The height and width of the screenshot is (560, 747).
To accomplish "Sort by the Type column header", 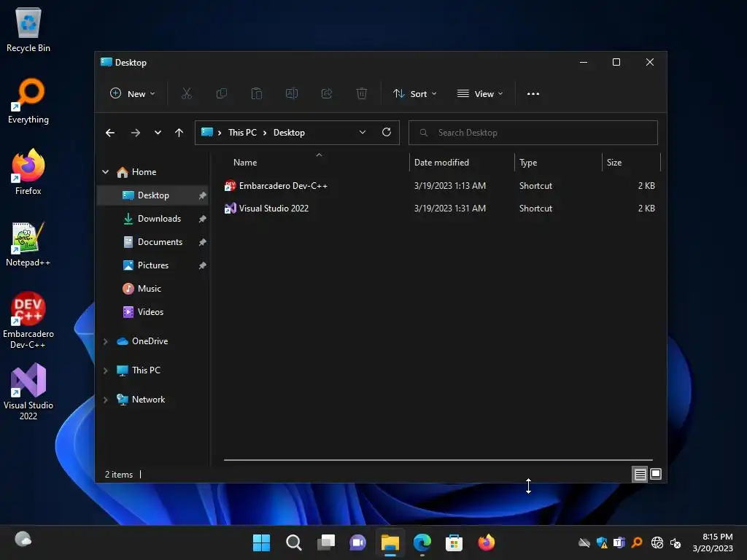I will 558,163.
